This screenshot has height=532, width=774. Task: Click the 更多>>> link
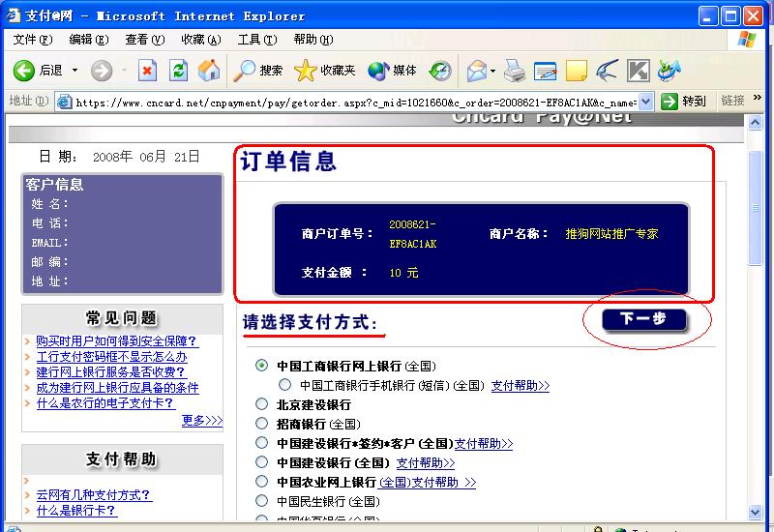[202, 420]
